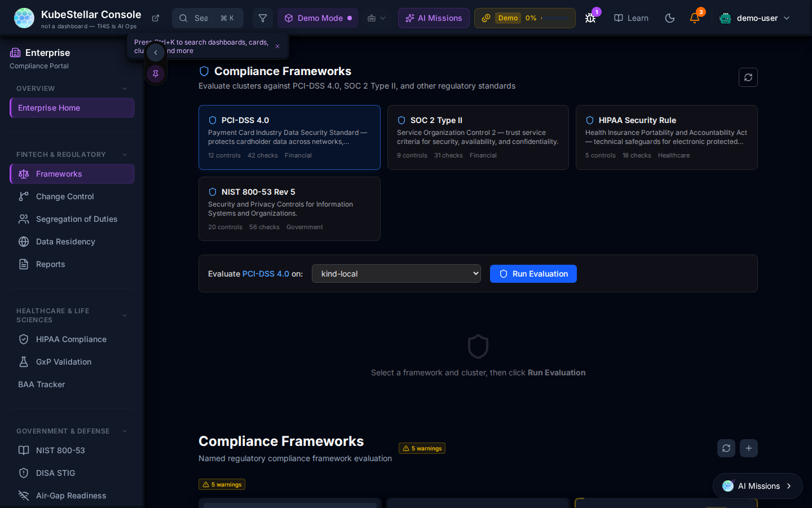Click the Run Evaluation button
The width and height of the screenshot is (812, 508).
click(x=533, y=274)
